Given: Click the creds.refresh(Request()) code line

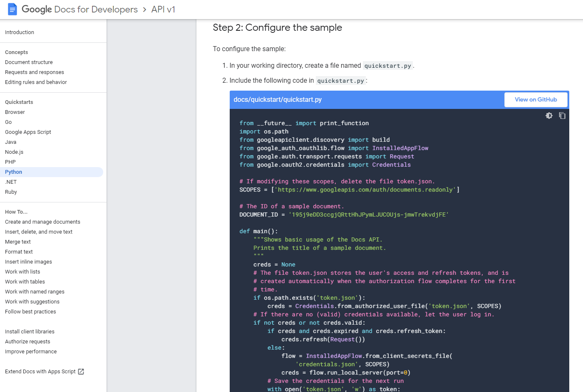Looking at the screenshot, I should coord(323,339).
